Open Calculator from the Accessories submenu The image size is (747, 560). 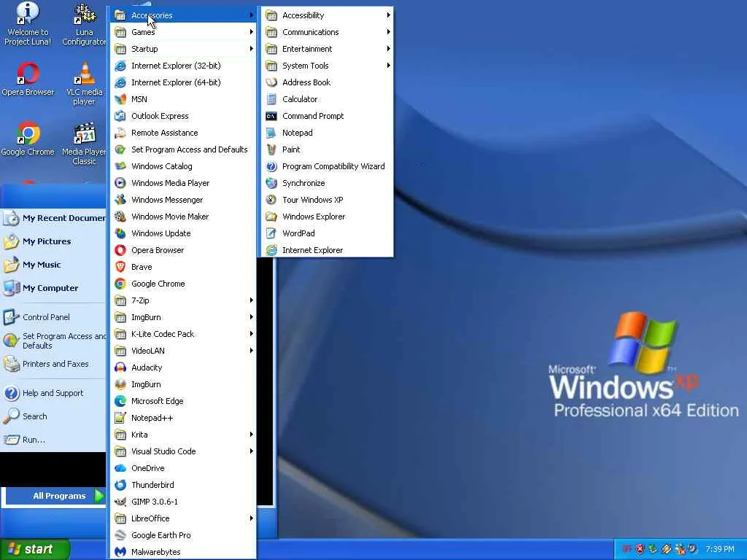tap(327, 99)
